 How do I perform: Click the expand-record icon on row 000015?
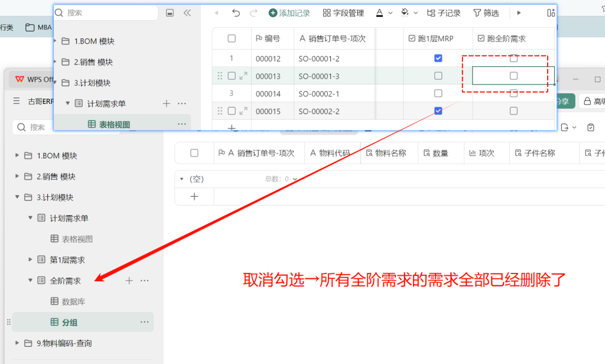[x=243, y=111]
